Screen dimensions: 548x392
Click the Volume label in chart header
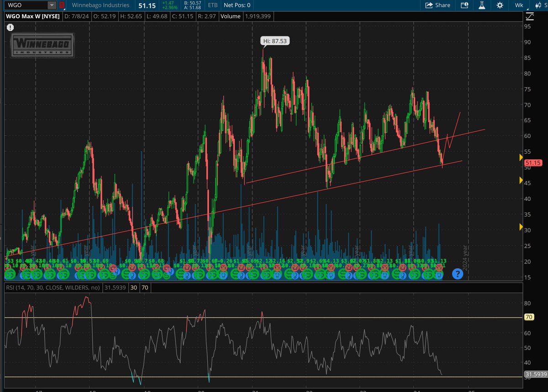(232, 16)
